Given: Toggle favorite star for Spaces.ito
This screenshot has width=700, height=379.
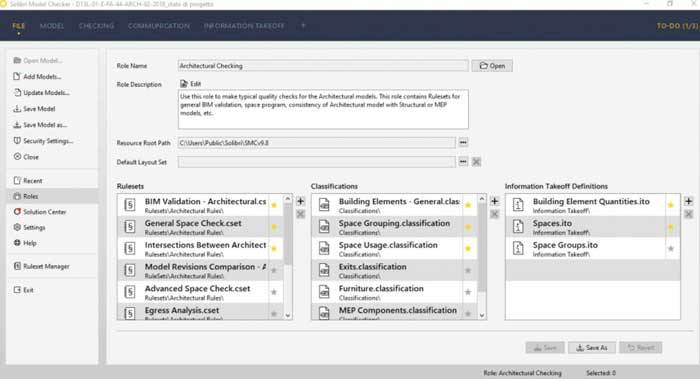Looking at the screenshot, I should pos(671,227).
